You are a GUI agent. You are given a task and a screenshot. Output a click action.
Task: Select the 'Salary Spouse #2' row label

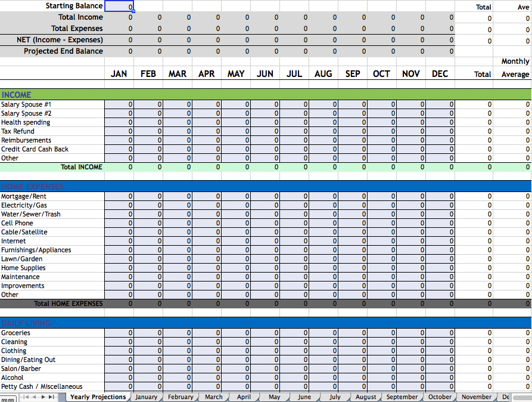tap(52, 113)
